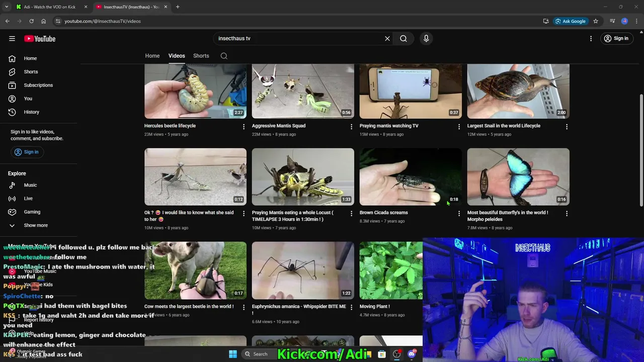Screen dimensions: 644x362
Task: Open options for Praying mantis watching TV
Action: click(459, 127)
